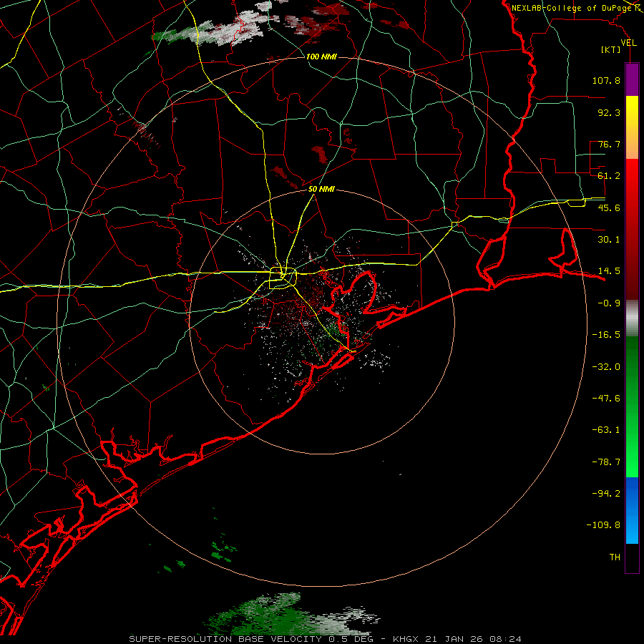Image resolution: width=644 pixels, height=644 pixels.
Task: Click the "SUPER-RESOLUTION BASE VELOCITY" caption text
Action: (225, 639)
